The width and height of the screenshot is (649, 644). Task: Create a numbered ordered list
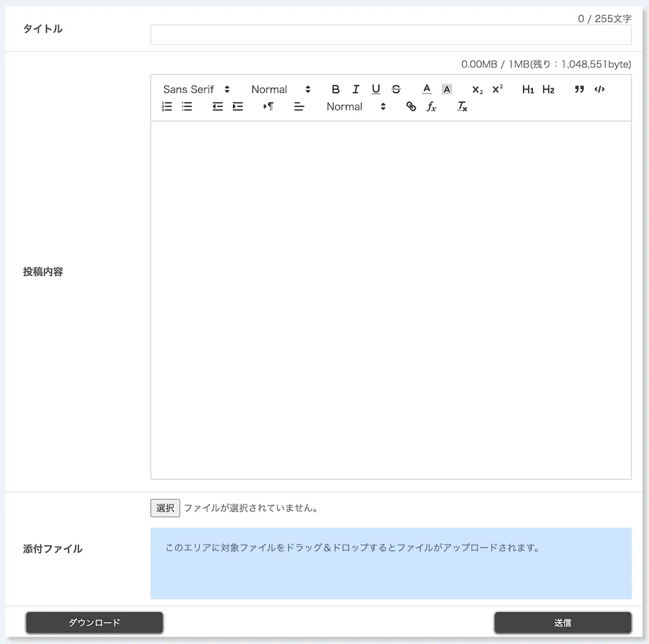(167, 106)
